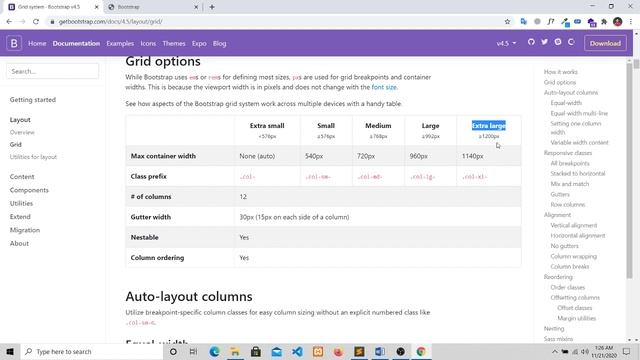
Task: Open the notifications action center
Action: (627, 351)
